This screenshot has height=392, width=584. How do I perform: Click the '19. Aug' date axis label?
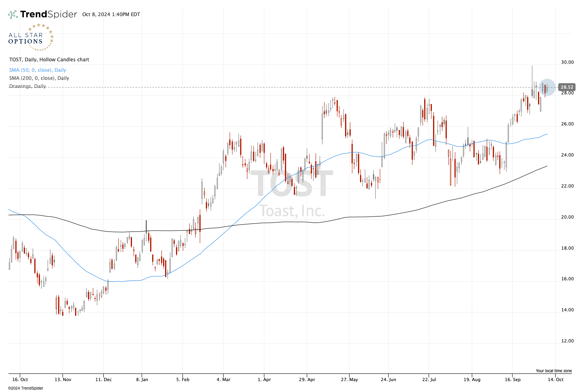pyautogui.click(x=472, y=379)
